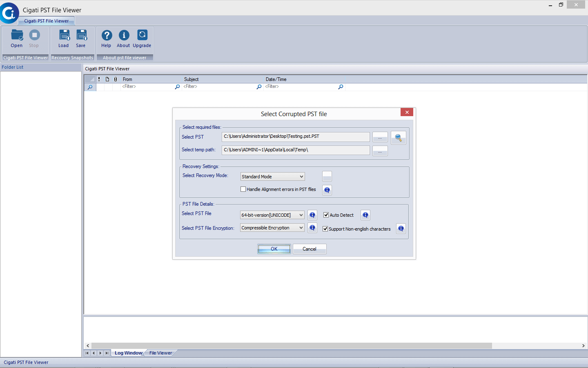Click the filter row search icon at far left

click(90, 87)
